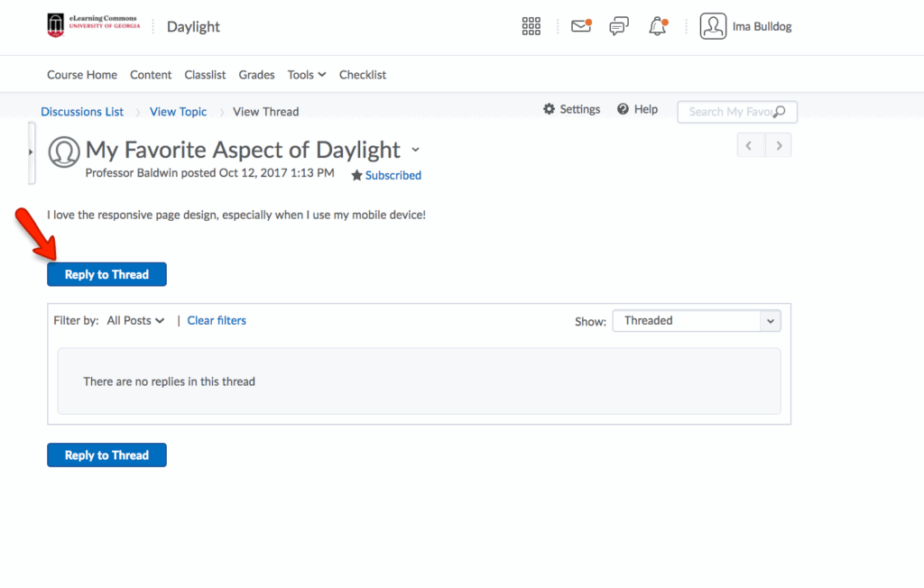
Task: Click the eLearning Commons UGA logo
Action: pos(92,26)
